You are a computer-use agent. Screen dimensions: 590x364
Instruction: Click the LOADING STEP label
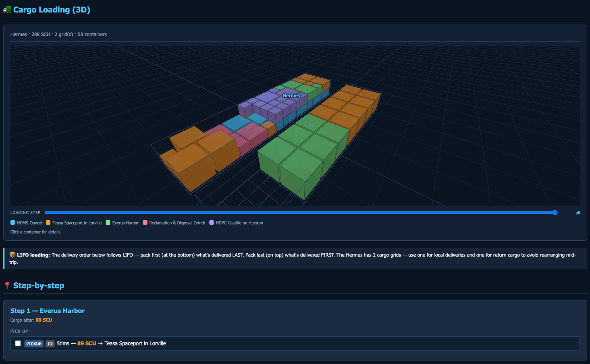[25, 213]
